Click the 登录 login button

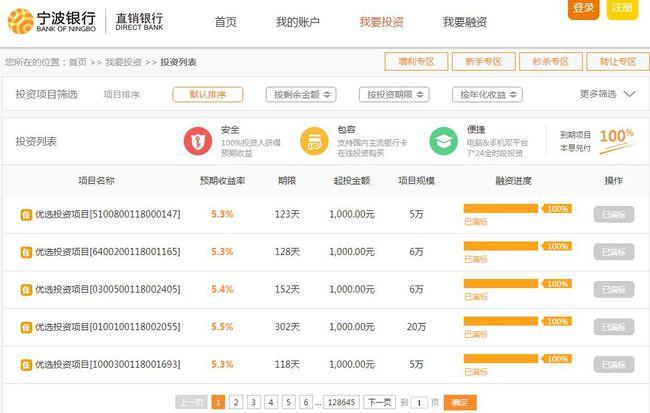(583, 8)
